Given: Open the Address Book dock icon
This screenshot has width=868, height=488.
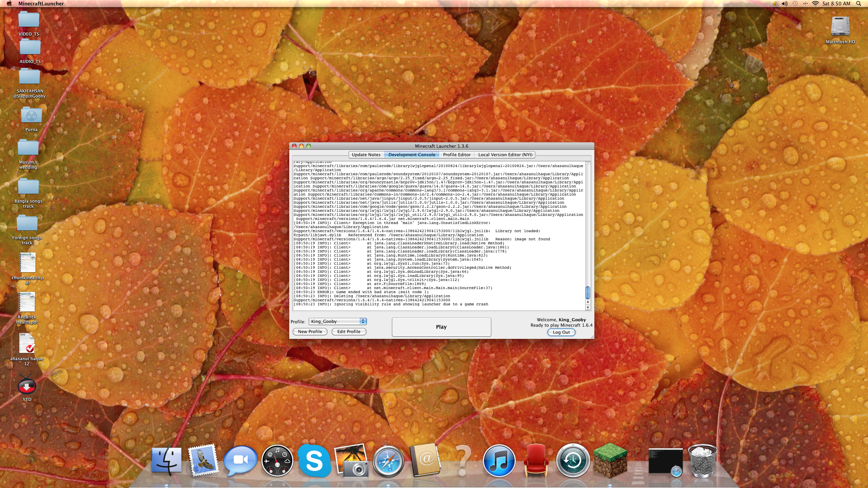Looking at the screenshot, I should [426, 461].
